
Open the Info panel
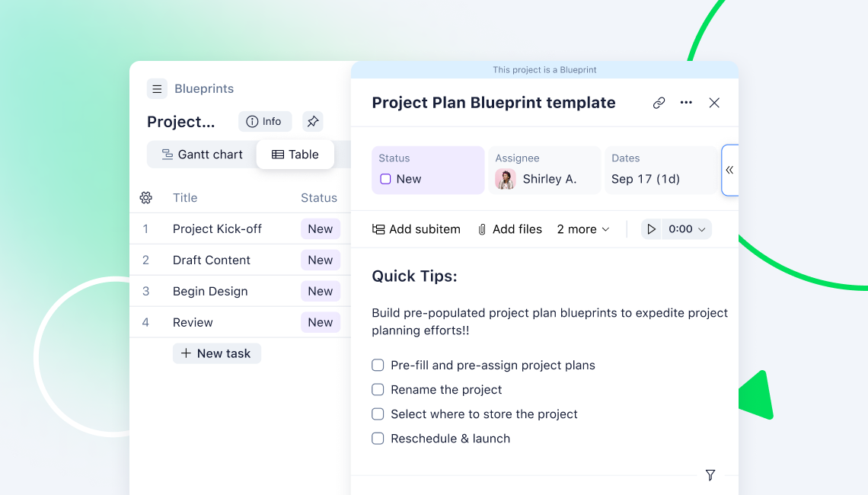tap(265, 121)
